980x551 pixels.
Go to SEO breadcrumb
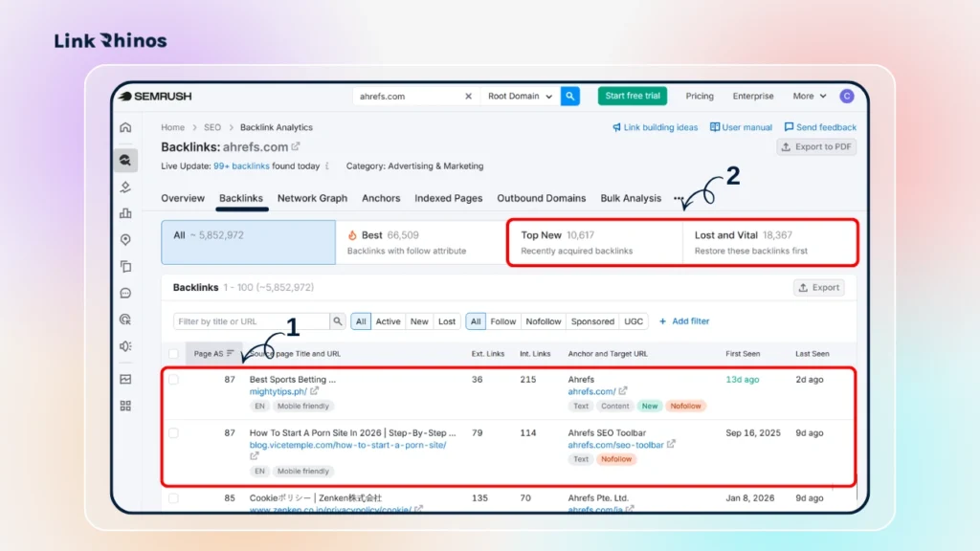(x=212, y=127)
